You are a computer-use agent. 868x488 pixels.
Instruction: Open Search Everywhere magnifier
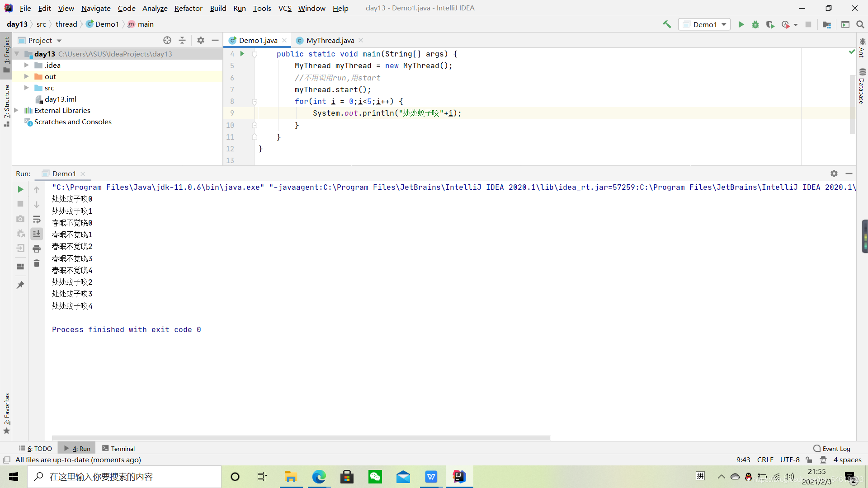[860, 24]
